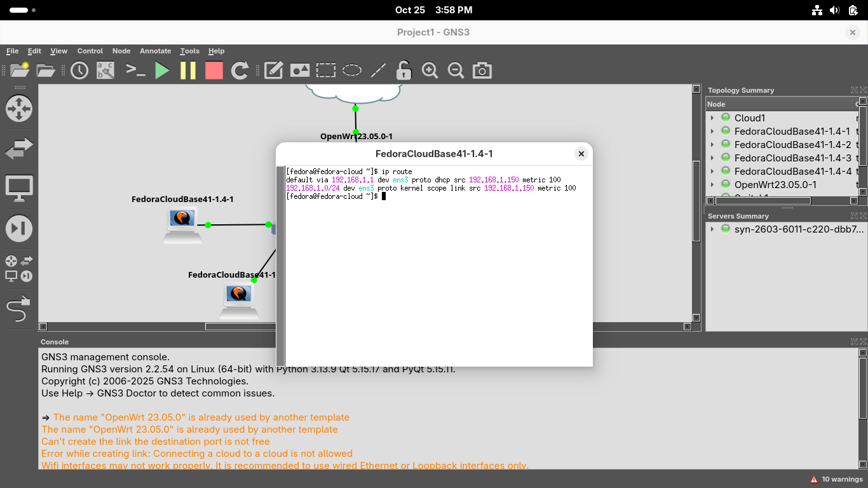Image resolution: width=868 pixels, height=488 pixels.
Task: Take a screenshot with the camera icon
Action: (482, 71)
